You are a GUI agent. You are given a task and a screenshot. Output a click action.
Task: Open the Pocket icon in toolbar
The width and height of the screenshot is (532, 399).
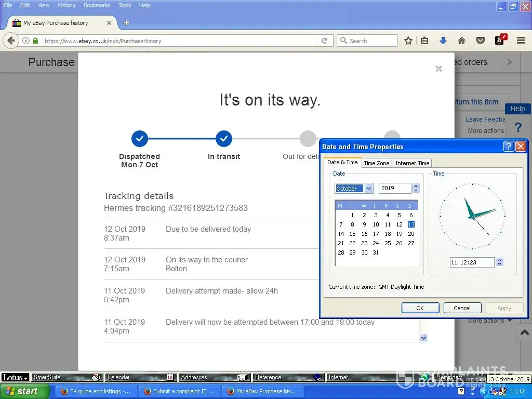pyautogui.click(x=481, y=41)
